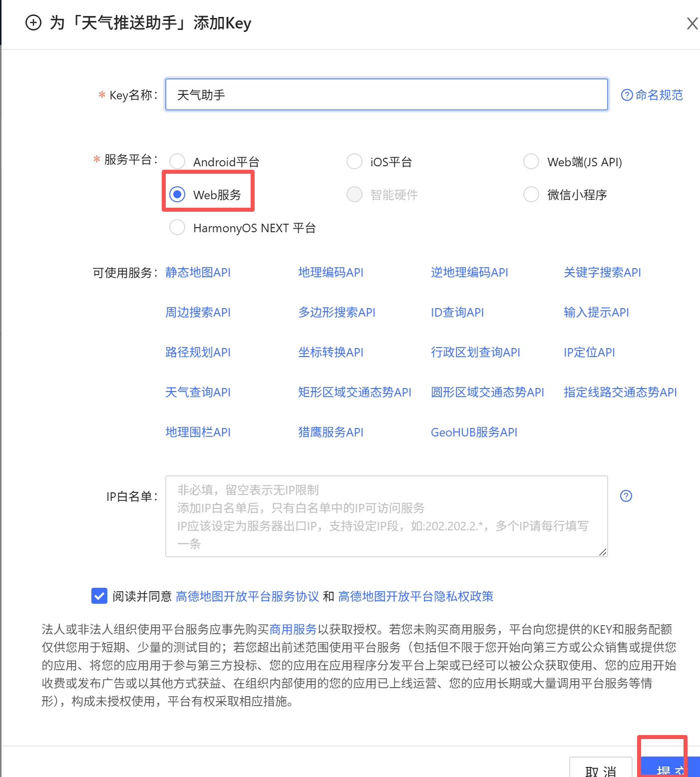Open the 天气查询API link
This screenshot has width=700, height=777.
(198, 392)
